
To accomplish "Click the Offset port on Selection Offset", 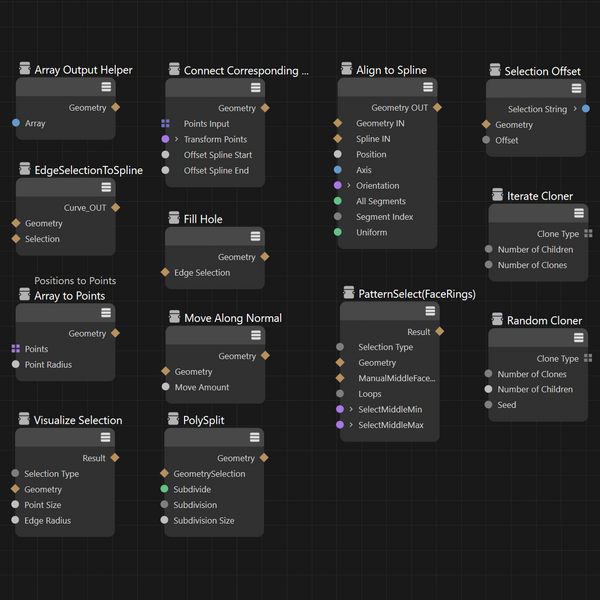I will pos(486,140).
